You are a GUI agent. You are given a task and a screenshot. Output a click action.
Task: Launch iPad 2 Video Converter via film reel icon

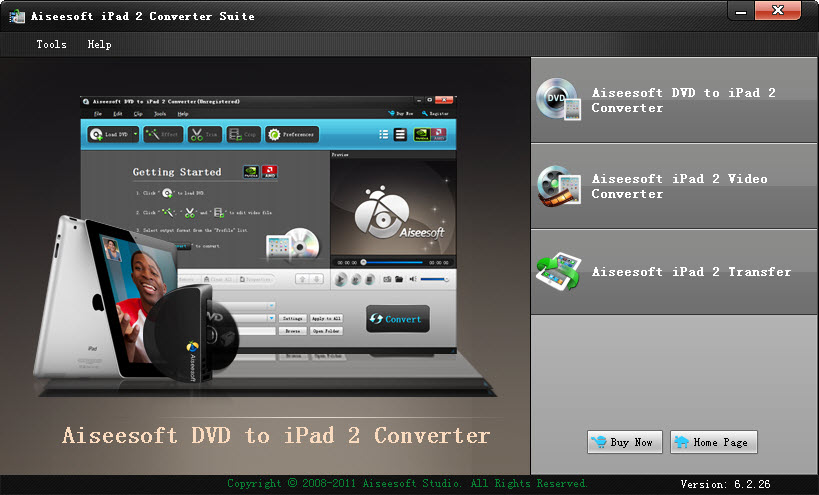558,186
